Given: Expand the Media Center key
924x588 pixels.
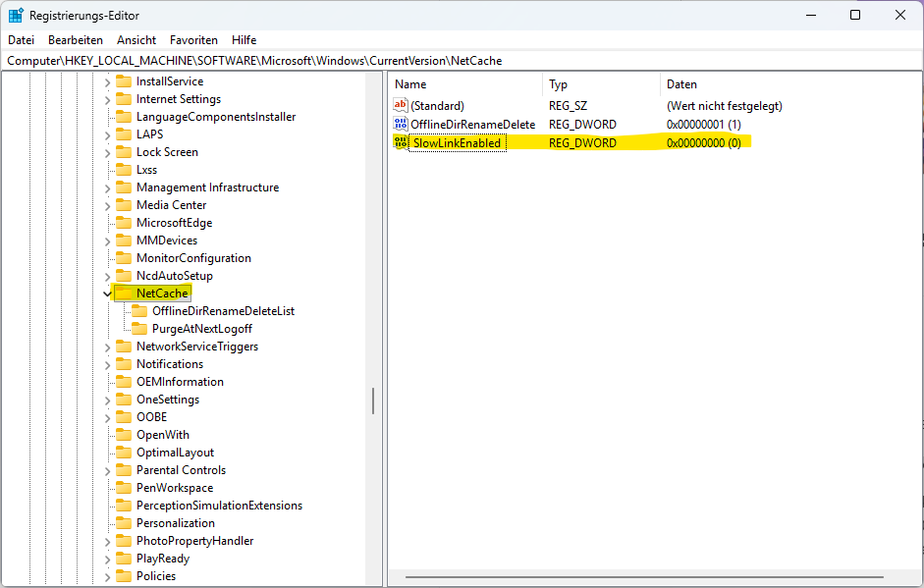Looking at the screenshot, I should tap(107, 205).
